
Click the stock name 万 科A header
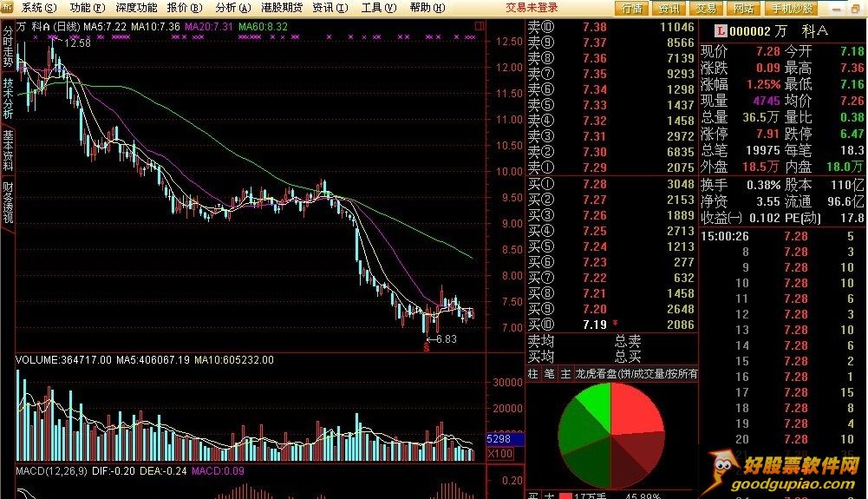(801, 31)
